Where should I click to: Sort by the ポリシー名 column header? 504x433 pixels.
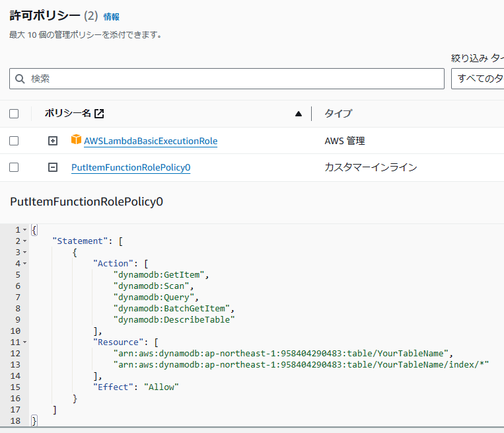(67, 114)
